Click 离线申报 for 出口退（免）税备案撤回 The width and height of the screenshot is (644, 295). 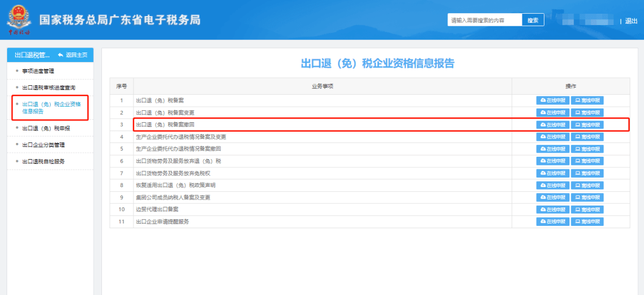point(587,125)
